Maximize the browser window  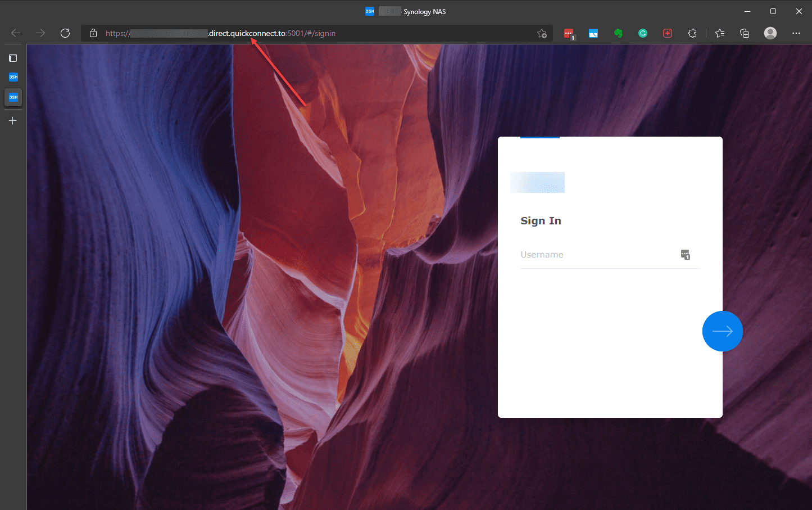pos(773,11)
